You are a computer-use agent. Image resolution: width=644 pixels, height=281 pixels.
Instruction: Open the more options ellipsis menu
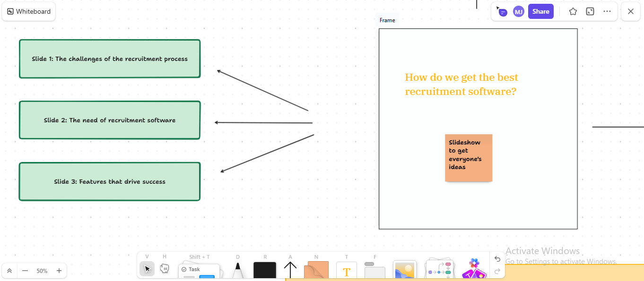pyautogui.click(x=608, y=11)
